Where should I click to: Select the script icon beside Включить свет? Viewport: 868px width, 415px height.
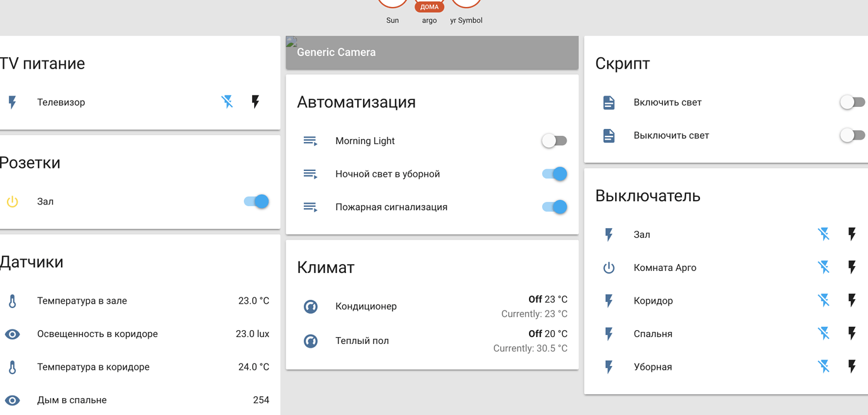pyautogui.click(x=608, y=102)
